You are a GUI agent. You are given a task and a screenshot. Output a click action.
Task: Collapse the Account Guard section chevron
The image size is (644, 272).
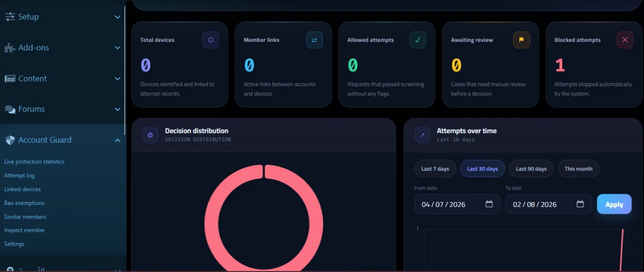[x=118, y=140]
